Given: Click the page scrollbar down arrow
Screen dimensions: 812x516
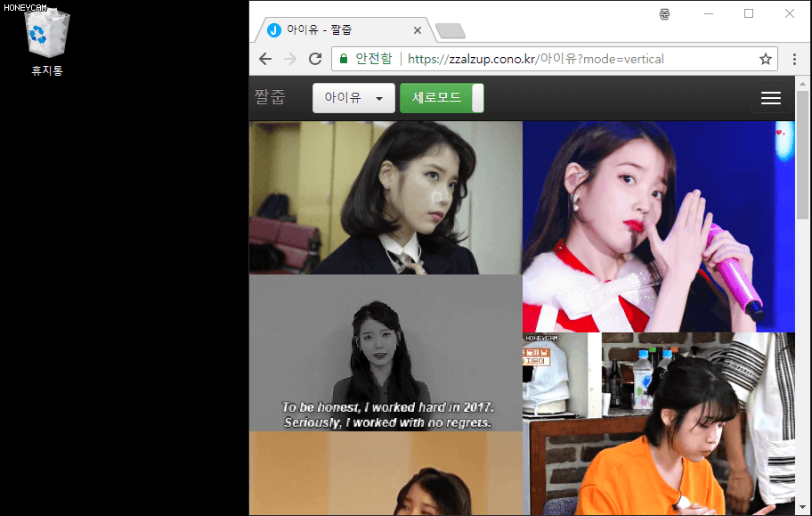Looking at the screenshot, I should click(x=803, y=508).
